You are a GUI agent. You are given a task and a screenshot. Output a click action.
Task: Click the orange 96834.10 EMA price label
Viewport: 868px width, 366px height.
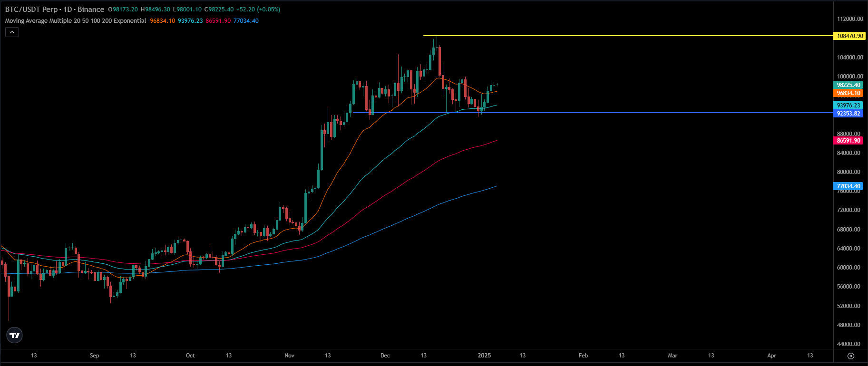tap(848, 93)
